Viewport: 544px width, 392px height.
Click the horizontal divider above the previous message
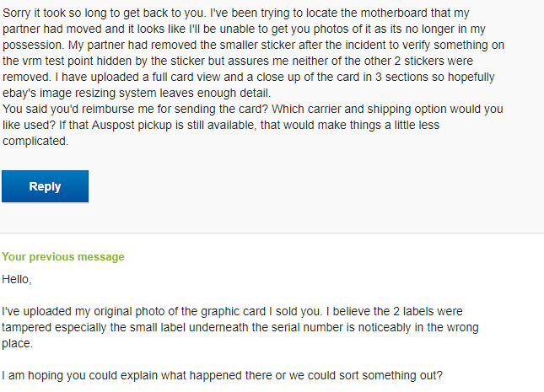[x=272, y=234]
